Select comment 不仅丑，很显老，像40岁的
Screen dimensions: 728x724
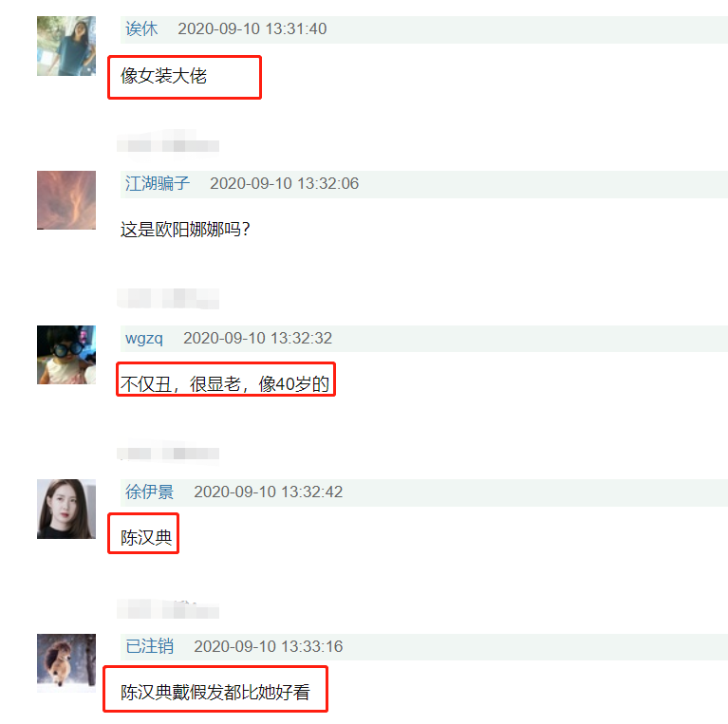pyautogui.click(x=225, y=384)
